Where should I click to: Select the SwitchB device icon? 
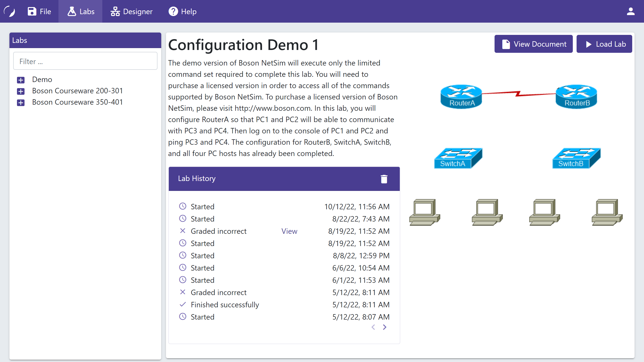(x=576, y=158)
